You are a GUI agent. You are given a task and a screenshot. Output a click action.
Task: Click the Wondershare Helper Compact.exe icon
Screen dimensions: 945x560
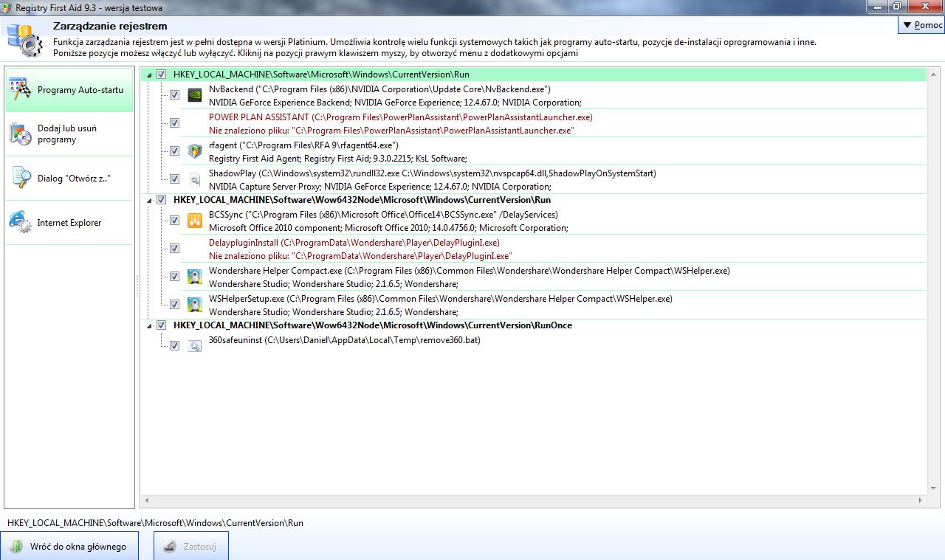[195, 277]
